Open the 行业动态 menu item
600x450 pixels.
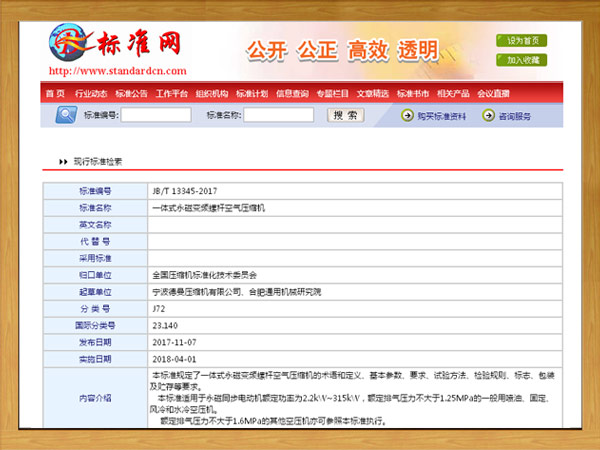coord(91,93)
